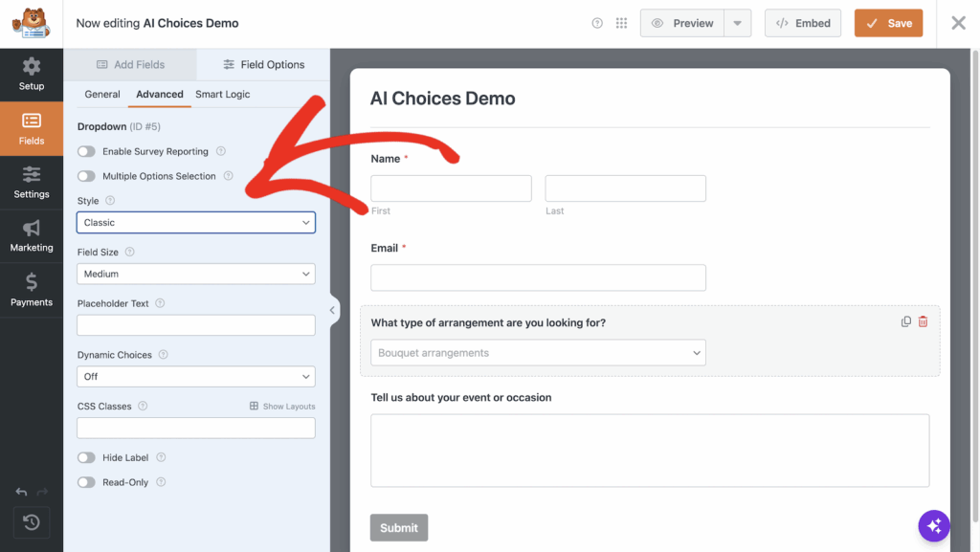
Task: Select the 'Tell us about your event' label
Action: pos(461,398)
